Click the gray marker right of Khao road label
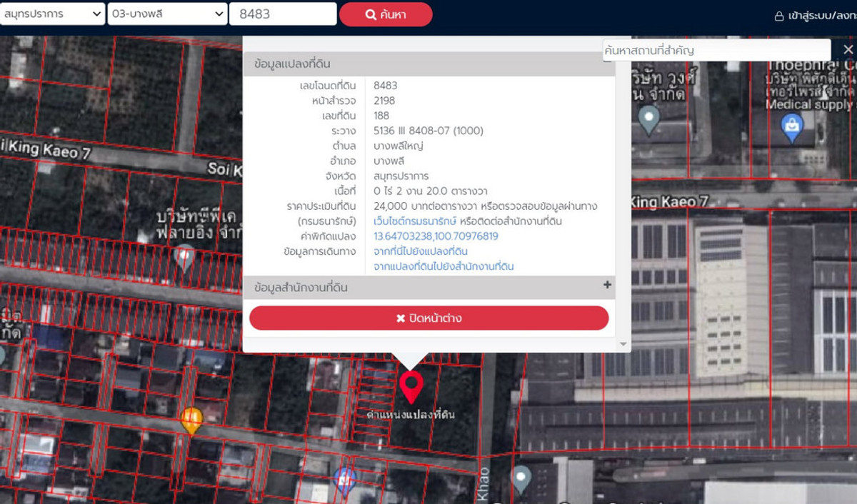The image size is (857, 504). [x=521, y=478]
